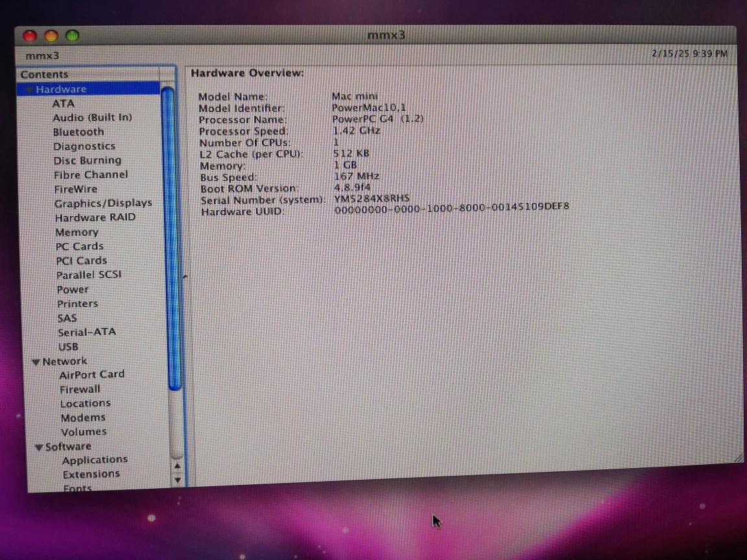Click the Bus Speed value 167 MHz
Image resolution: width=747 pixels, height=560 pixels.
coord(357,176)
